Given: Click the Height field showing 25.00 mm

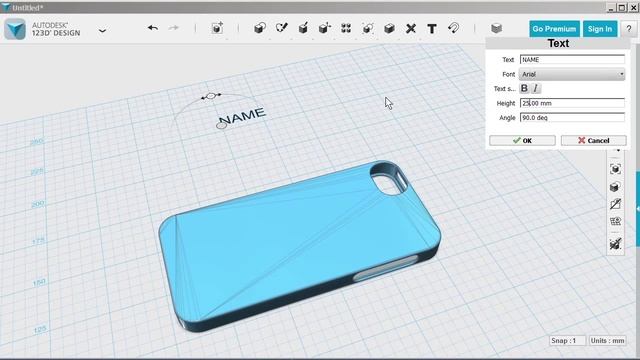Looking at the screenshot, I should pyautogui.click(x=572, y=103).
